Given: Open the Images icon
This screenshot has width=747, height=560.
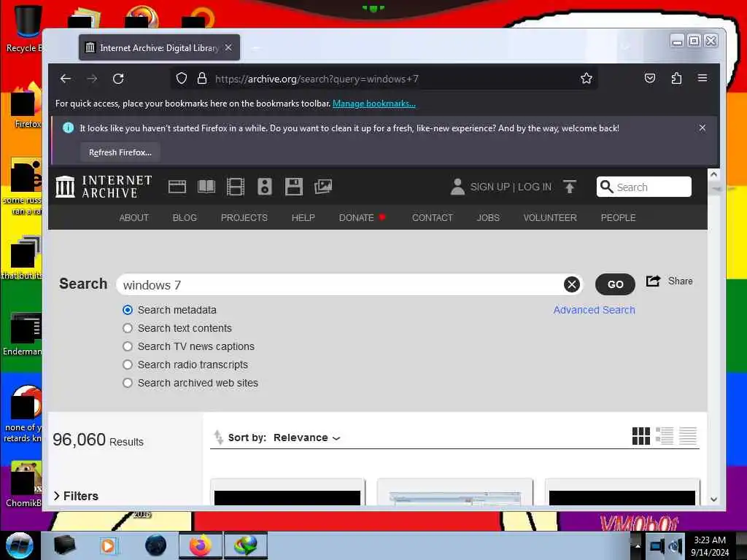Looking at the screenshot, I should pos(323,187).
